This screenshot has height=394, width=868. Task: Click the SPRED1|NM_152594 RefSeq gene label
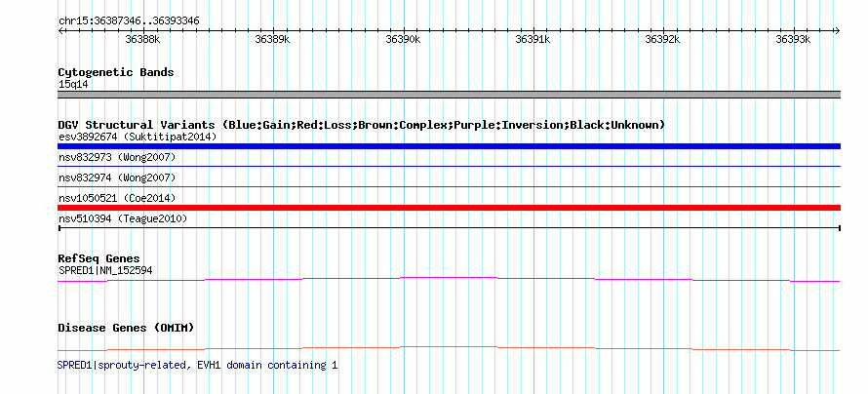click(x=105, y=270)
